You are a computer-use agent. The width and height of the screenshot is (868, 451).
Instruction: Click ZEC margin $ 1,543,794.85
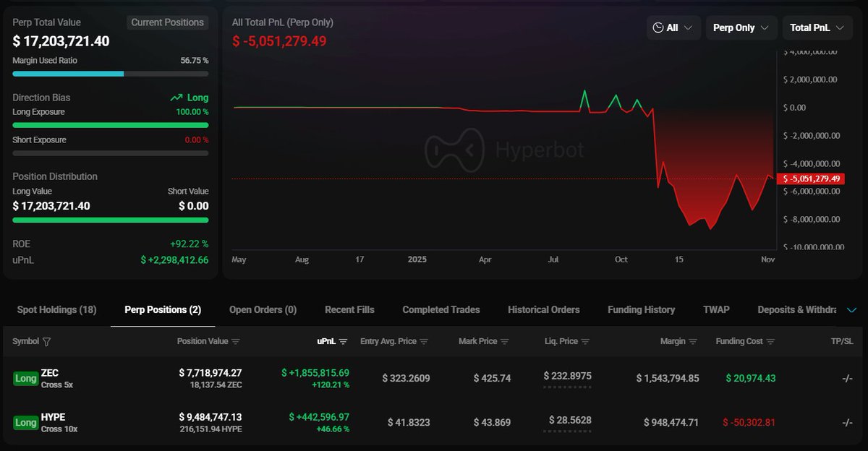(668, 379)
